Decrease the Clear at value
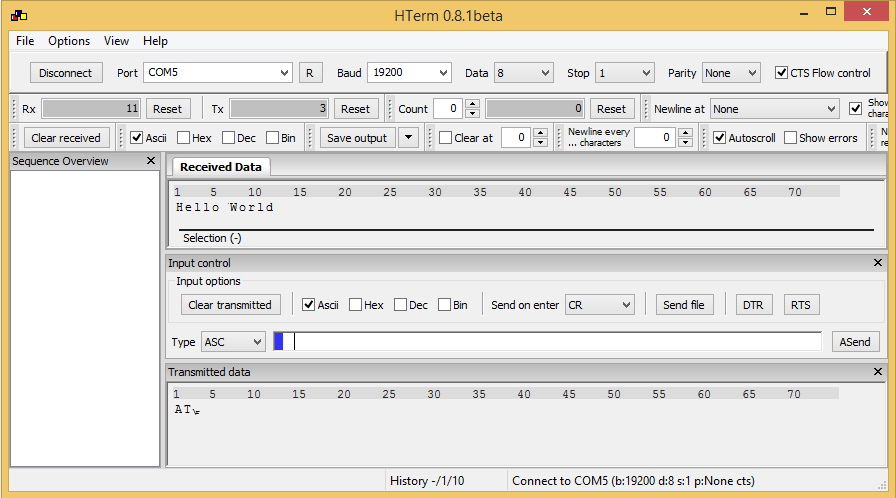 (540, 142)
